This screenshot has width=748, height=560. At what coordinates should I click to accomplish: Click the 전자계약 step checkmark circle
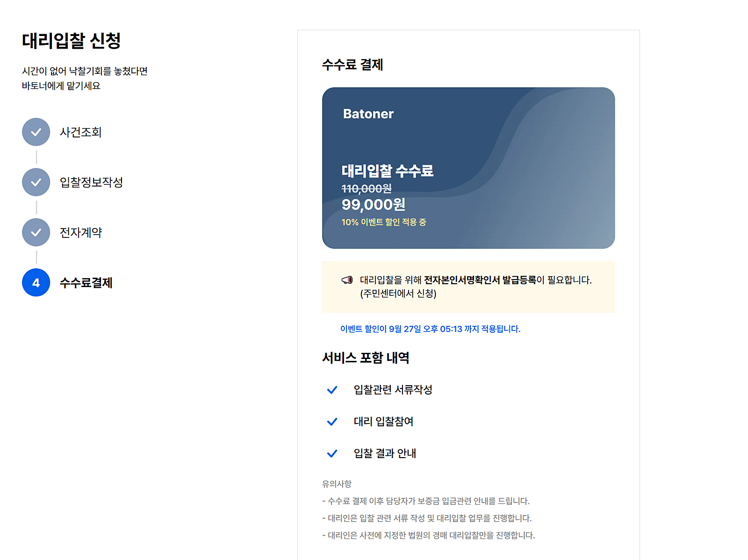tap(36, 232)
